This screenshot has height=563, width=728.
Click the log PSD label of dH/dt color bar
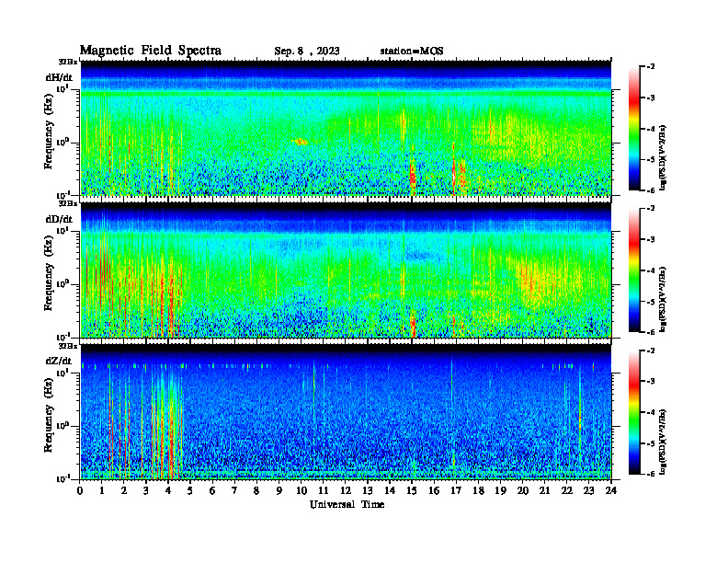tap(662, 158)
